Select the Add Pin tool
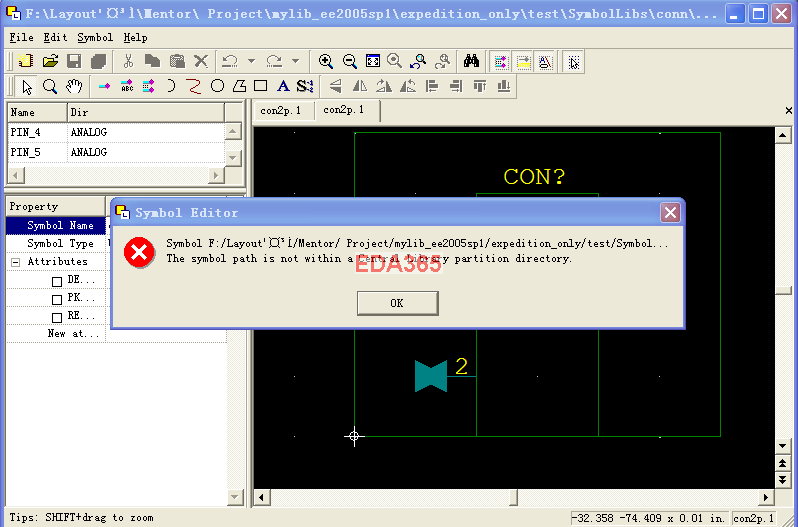The image size is (798, 527). [x=104, y=86]
